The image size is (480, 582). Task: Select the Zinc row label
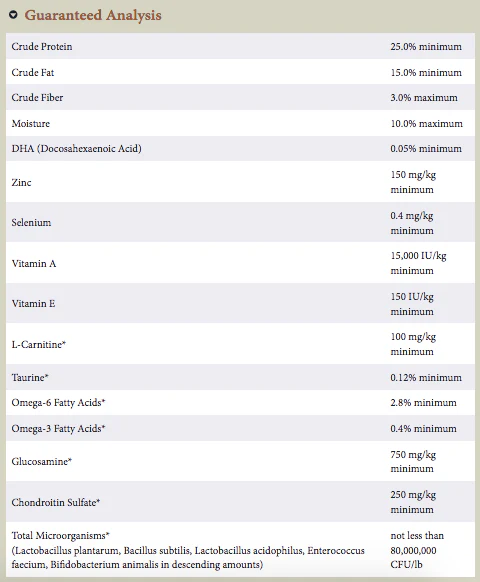coord(21,182)
